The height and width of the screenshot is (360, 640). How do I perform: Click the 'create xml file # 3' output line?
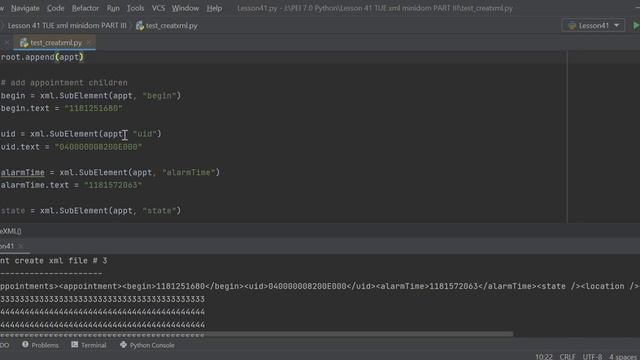click(x=53, y=261)
